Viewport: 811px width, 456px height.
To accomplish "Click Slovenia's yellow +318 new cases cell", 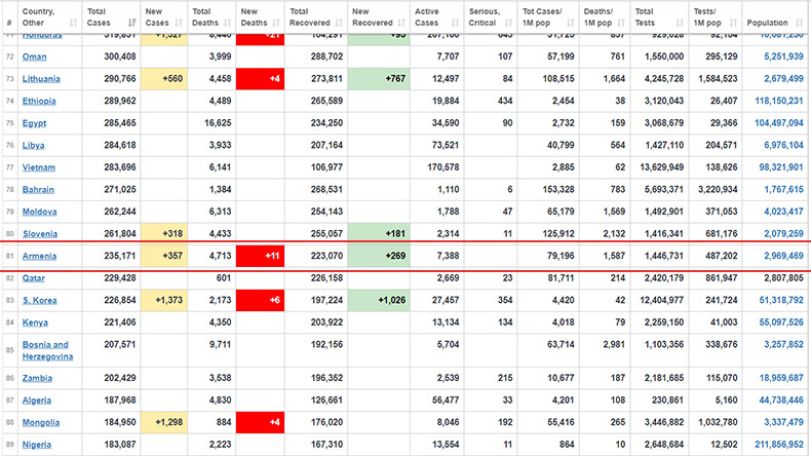I will [x=164, y=233].
